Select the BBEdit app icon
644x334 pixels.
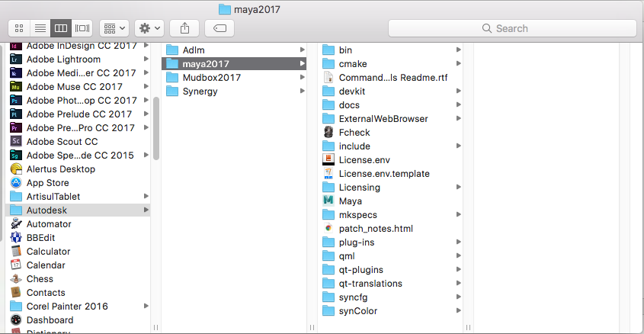click(x=15, y=237)
